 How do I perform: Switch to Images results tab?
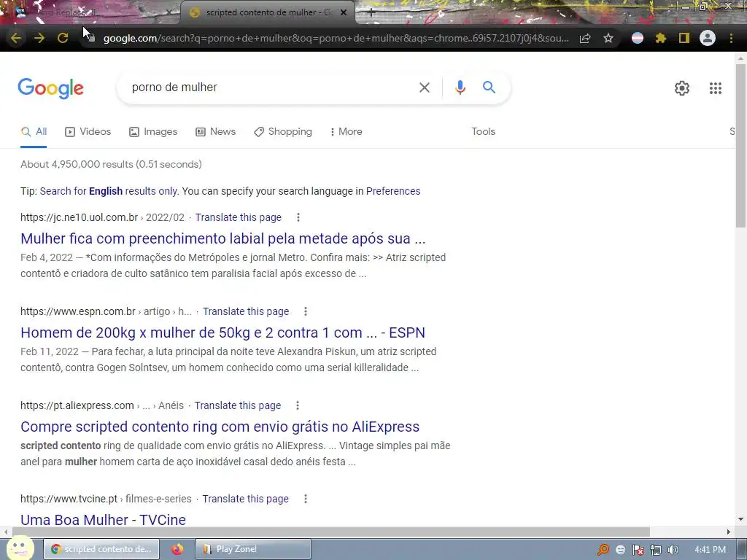click(x=153, y=132)
